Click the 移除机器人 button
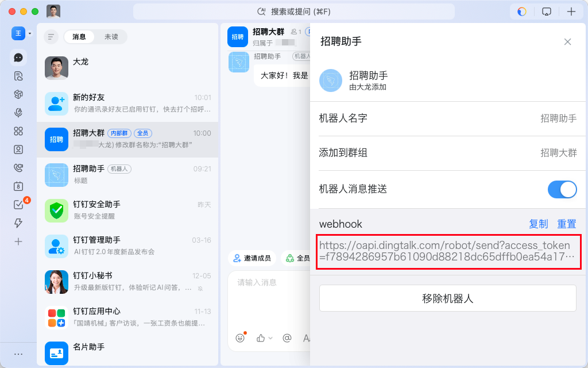Viewport: 588px width, 368px height. (448, 298)
